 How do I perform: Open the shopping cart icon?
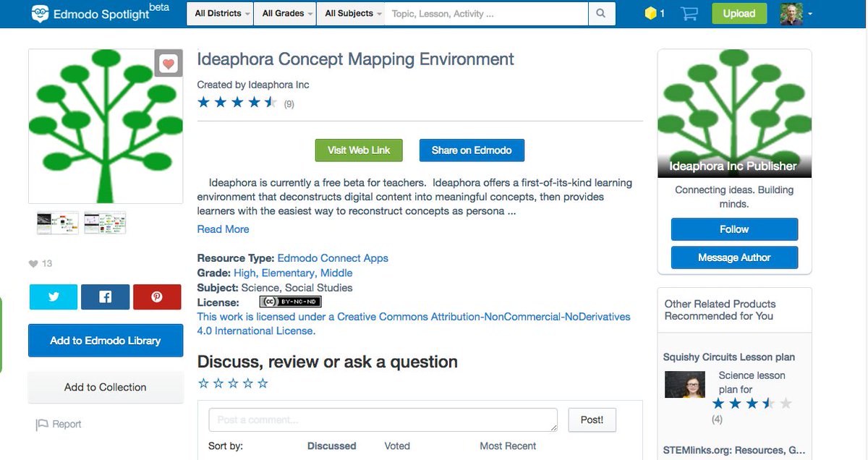tap(689, 13)
